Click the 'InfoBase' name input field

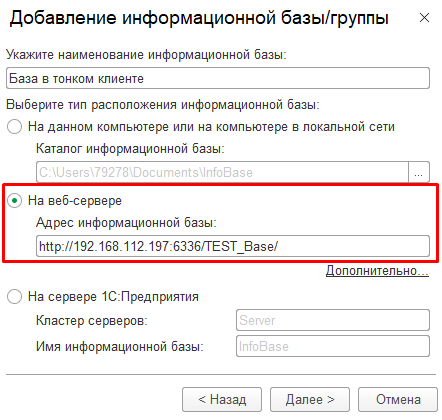pyautogui.click(x=333, y=346)
